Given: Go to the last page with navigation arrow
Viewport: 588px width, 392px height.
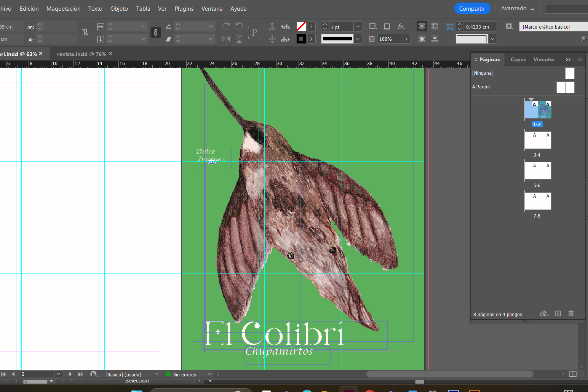Looking at the screenshot, I should [x=80, y=374].
